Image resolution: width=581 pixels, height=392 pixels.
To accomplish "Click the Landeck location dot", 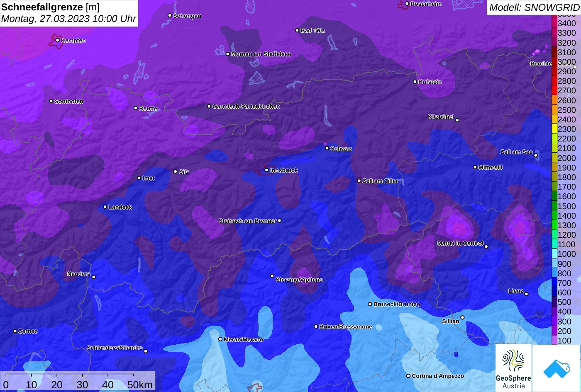I will pyautogui.click(x=105, y=207).
